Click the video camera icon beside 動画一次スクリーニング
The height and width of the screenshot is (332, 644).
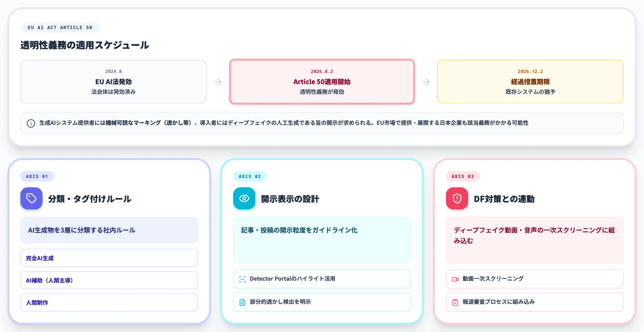(x=455, y=279)
